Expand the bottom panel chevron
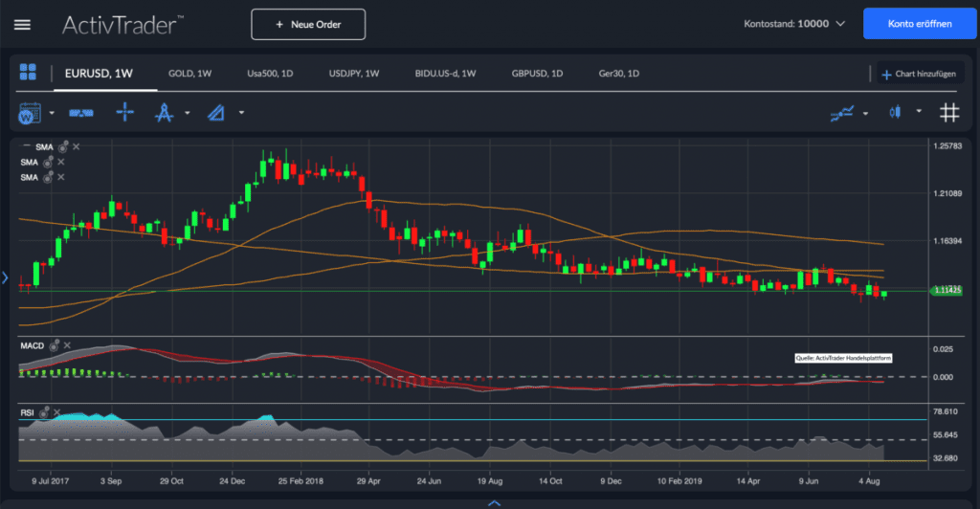The width and height of the screenshot is (980, 509). click(x=494, y=502)
